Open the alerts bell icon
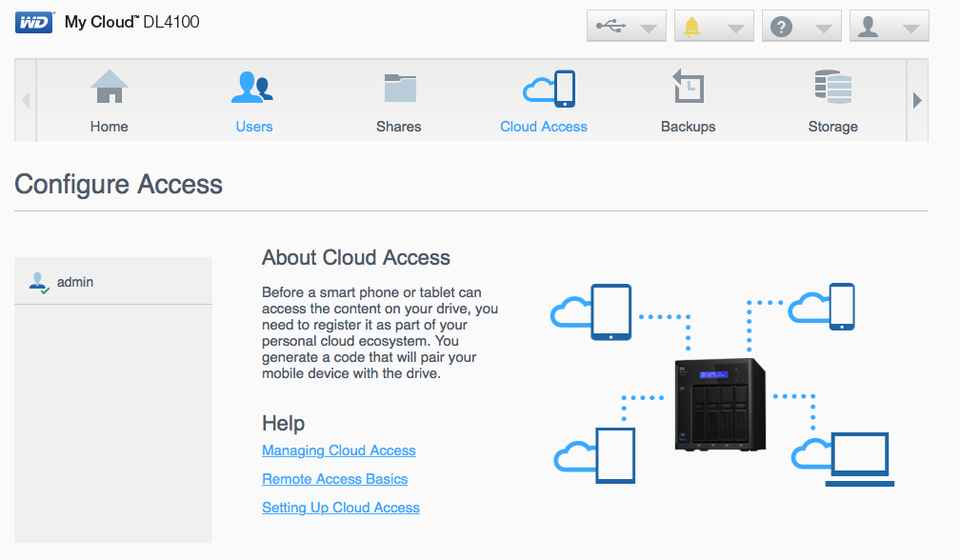 point(691,27)
